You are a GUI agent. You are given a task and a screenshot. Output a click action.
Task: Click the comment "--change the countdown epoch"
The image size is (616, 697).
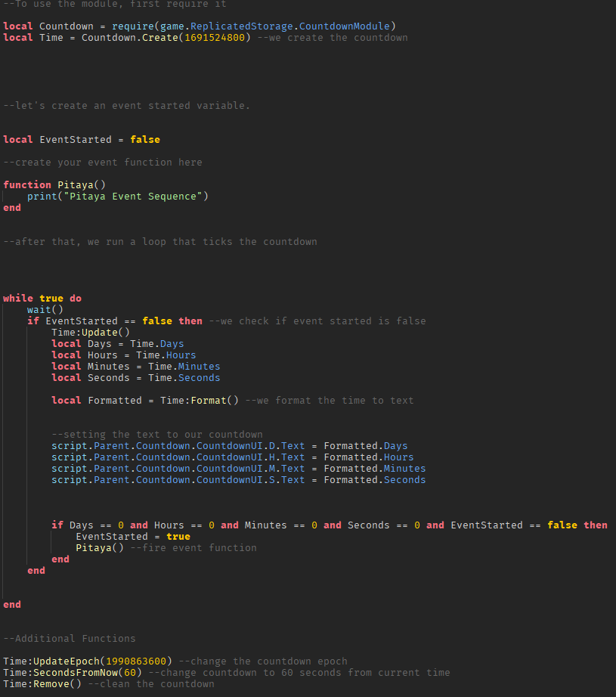(x=263, y=661)
